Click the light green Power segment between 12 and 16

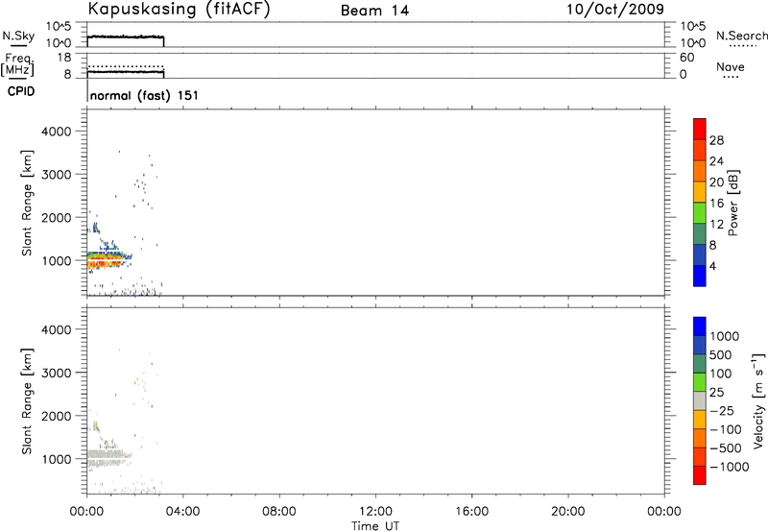tap(700, 212)
